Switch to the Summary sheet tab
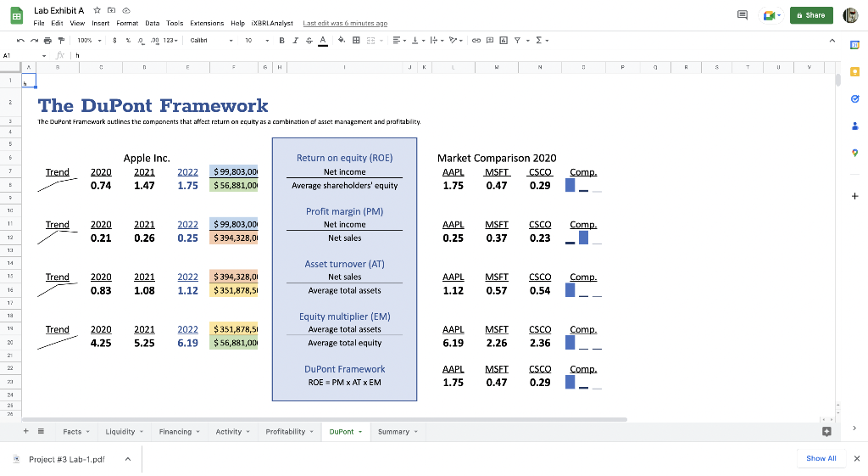 click(x=398, y=432)
